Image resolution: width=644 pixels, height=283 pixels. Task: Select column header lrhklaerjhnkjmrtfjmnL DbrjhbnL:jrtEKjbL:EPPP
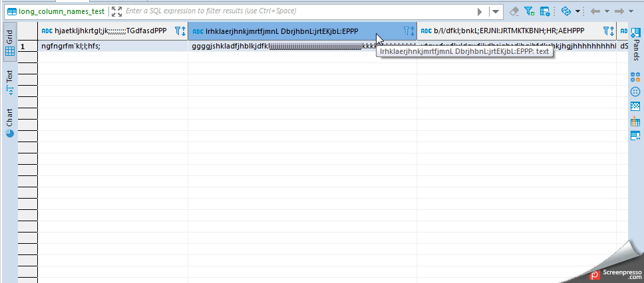point(302,31)
